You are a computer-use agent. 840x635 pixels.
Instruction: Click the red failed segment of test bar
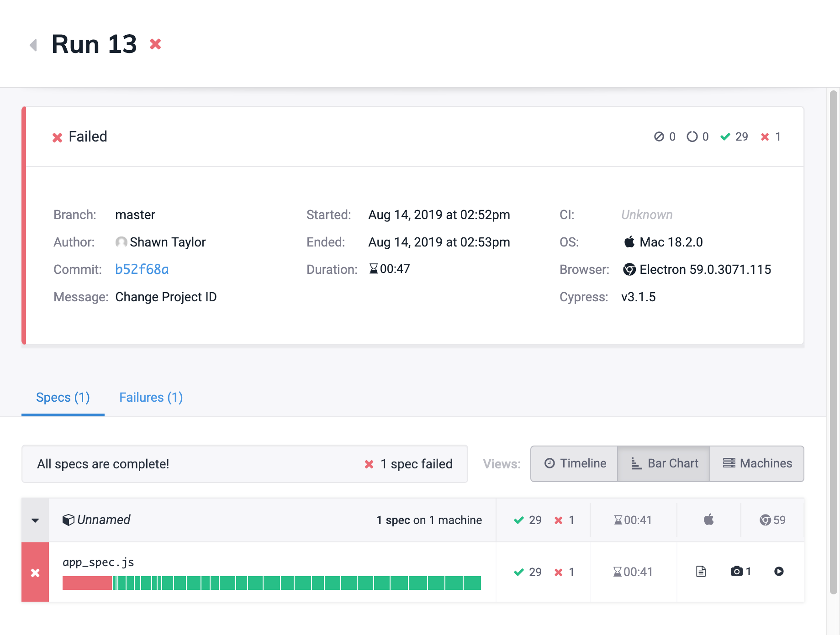click(87, 583)
